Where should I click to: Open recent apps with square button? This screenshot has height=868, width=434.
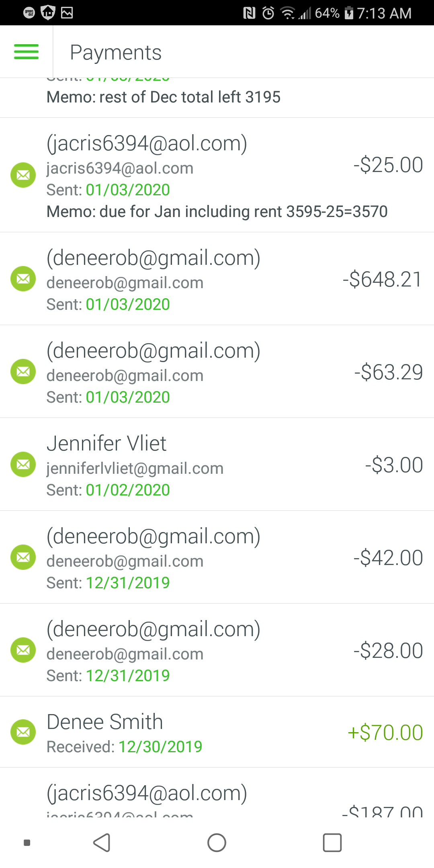332,843
